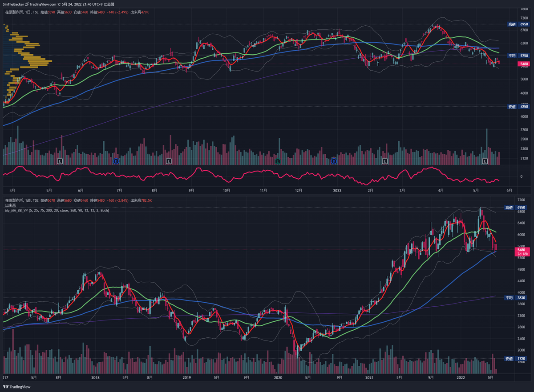Click the 6月 label at right of daily axis
This screenshot has height=392, width=534.
click(x=509, y=190)
